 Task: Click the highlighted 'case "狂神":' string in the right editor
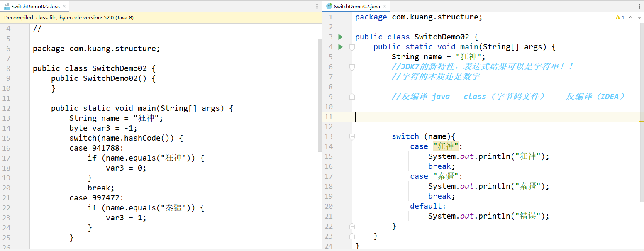tap(445, 146)
